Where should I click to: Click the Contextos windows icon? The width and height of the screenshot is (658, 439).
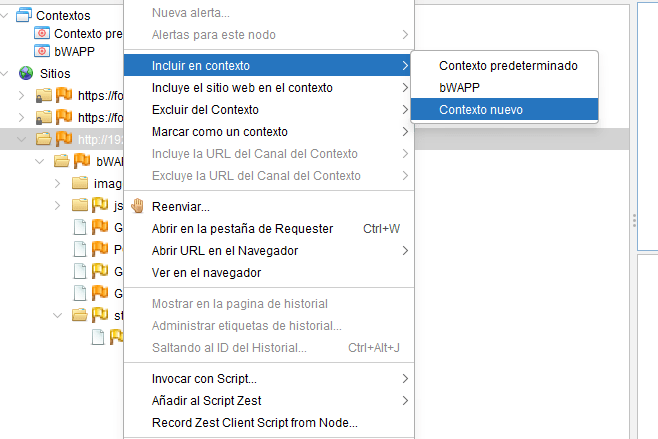24,16
